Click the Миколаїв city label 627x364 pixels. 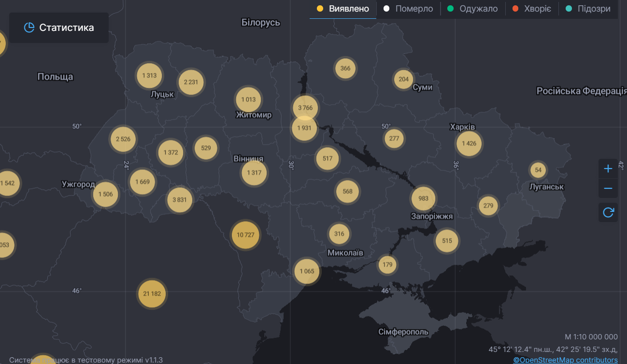(x=345, y=253)
